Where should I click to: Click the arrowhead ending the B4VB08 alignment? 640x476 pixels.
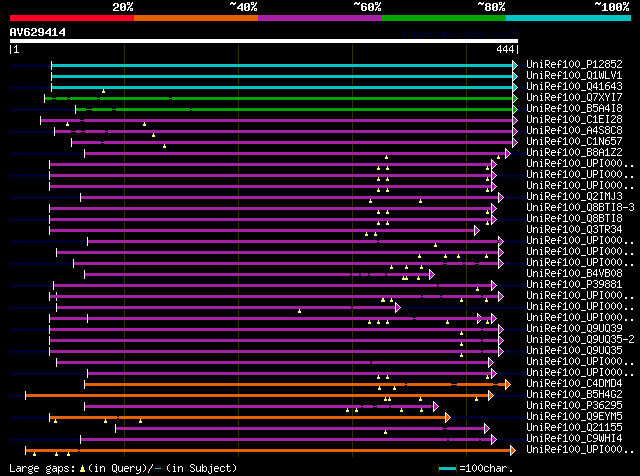[x=432, y=274]
